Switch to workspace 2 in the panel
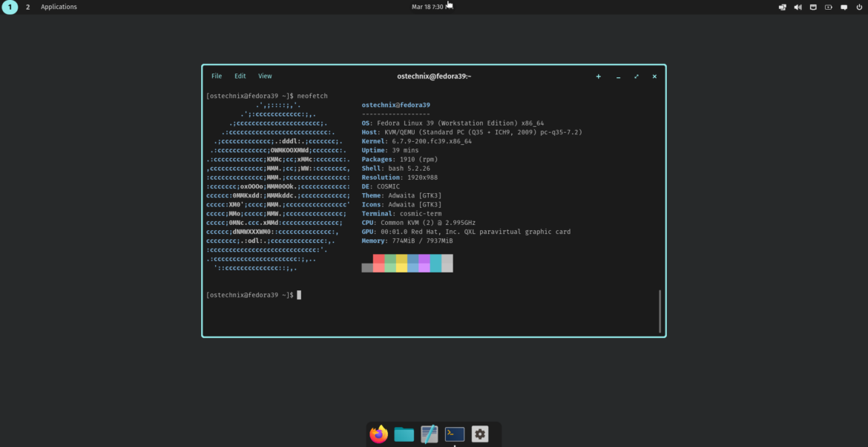 [x=27, y=7]
